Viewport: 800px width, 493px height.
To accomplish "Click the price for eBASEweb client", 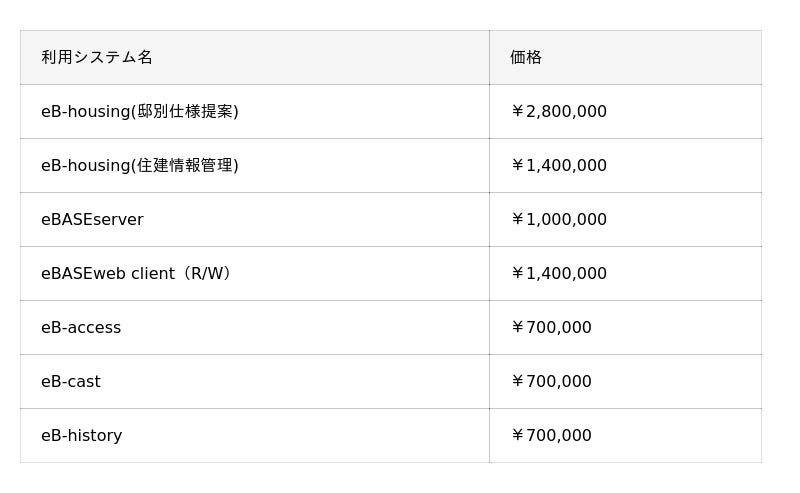I will (559, 274).
